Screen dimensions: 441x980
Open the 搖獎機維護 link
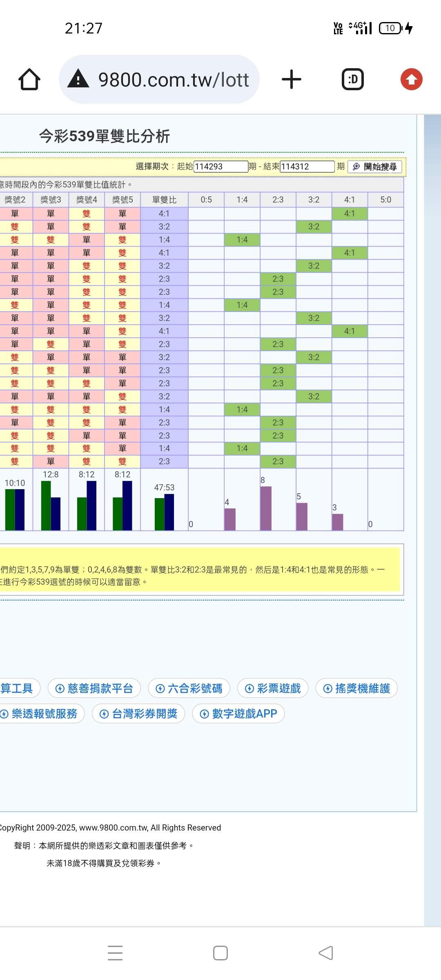click(356, 688)
